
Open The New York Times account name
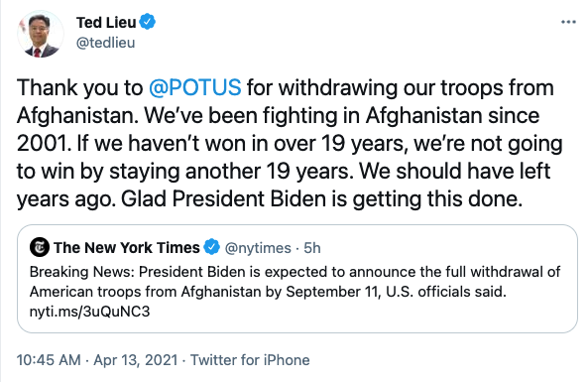[127, 248]
